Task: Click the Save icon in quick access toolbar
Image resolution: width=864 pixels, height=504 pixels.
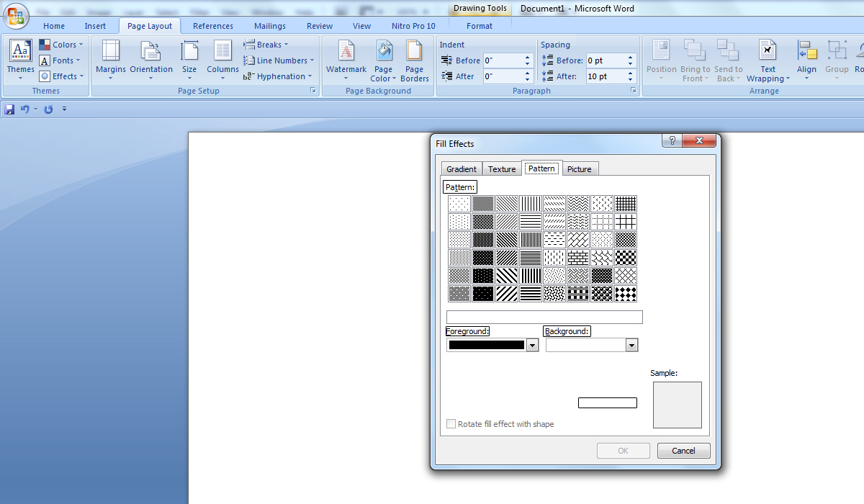Action: pos(9,109)
